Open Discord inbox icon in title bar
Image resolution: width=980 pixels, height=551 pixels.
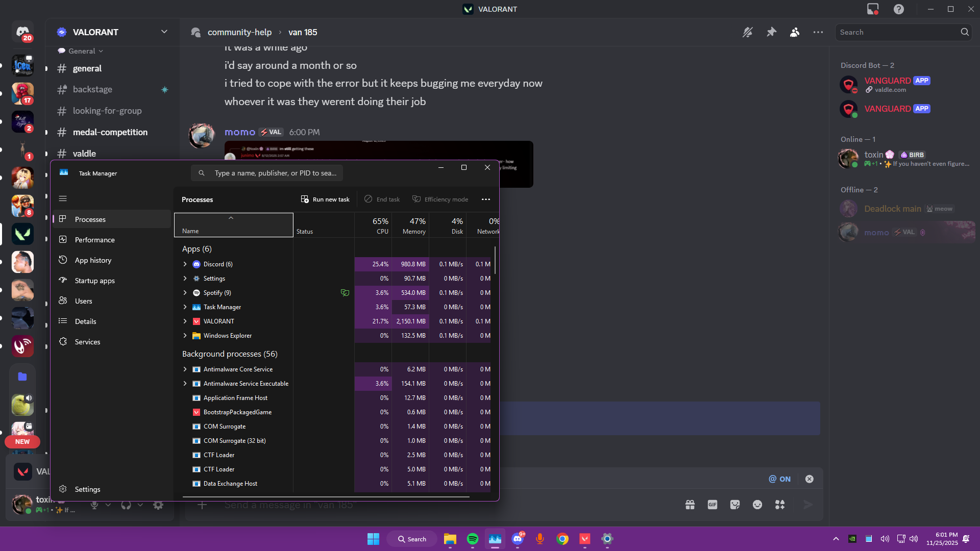(873, 9)
